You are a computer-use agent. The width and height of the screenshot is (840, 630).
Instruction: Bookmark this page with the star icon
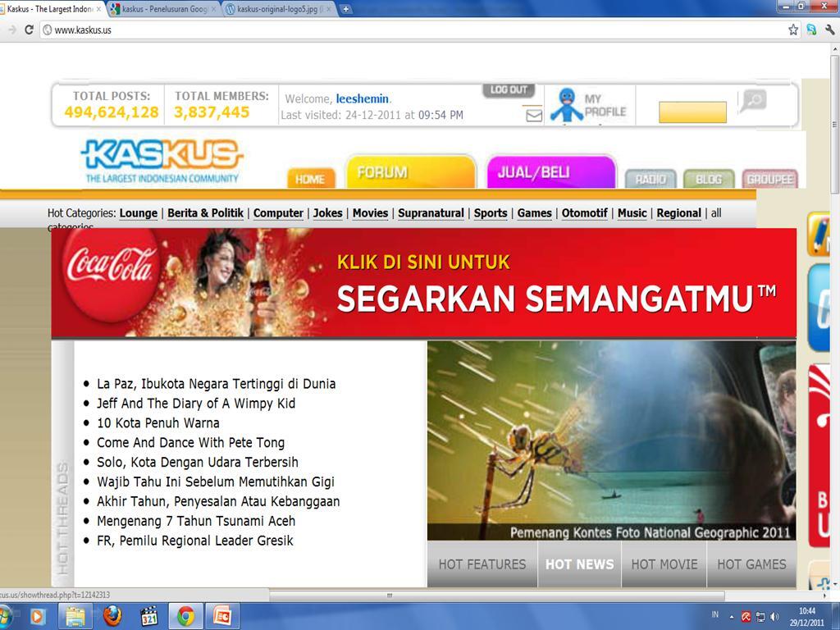(x=793, y=30)
